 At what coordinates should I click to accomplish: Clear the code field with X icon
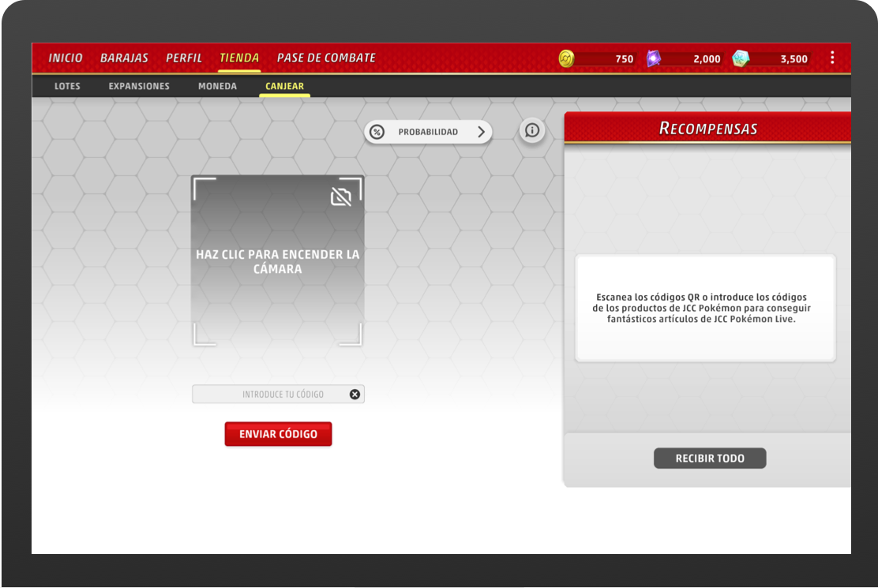pyautogui.click(x=355, y=395)
